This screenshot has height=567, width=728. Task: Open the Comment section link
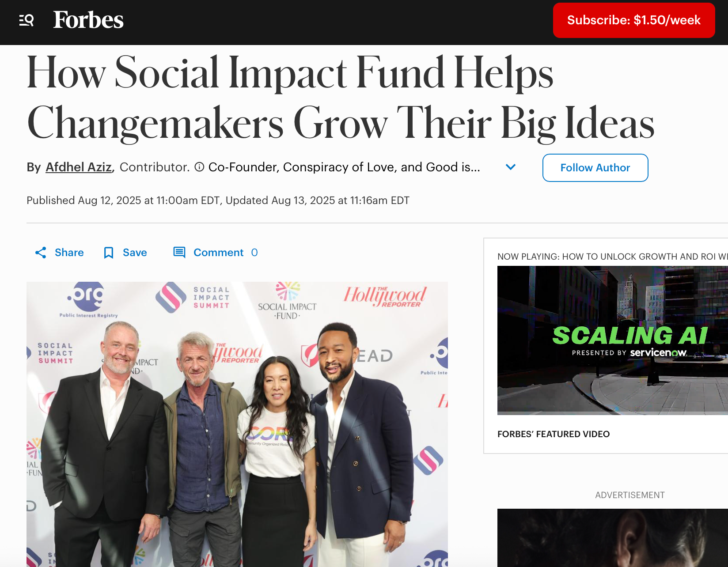[218, 253]
